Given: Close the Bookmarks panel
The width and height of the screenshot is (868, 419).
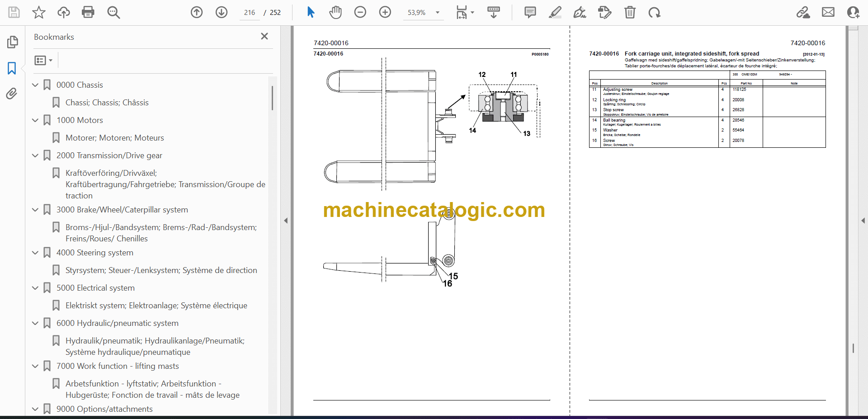Looking at the screenshot, I should 264,36.
